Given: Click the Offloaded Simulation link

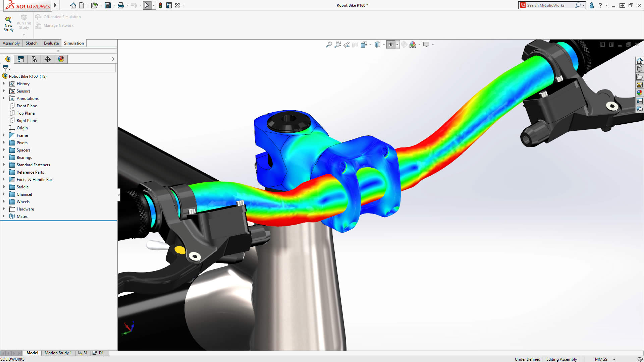Looking at the screenshot, I should (x=62, y=17).
